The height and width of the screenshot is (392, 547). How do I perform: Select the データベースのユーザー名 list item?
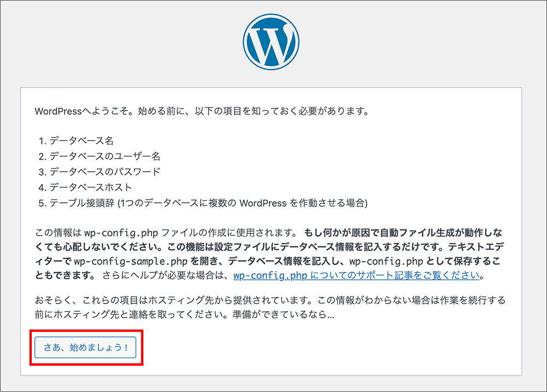point(100,156)
